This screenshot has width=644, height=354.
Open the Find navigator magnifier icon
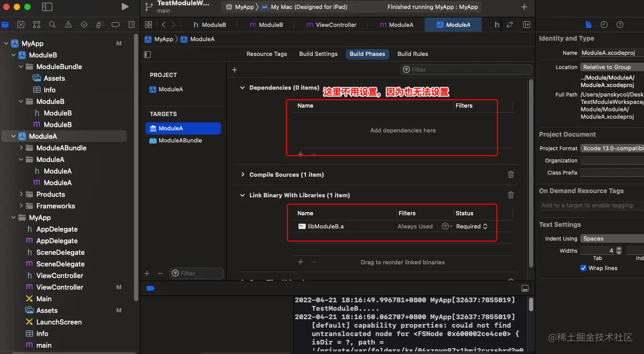point(52,25)
